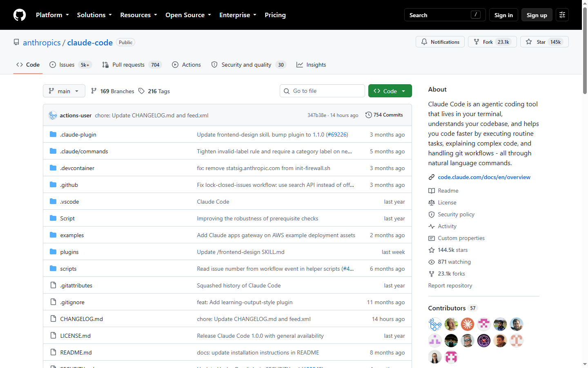Click the Pricing link in the header
588x368 pixels.
tap(275, 15)
